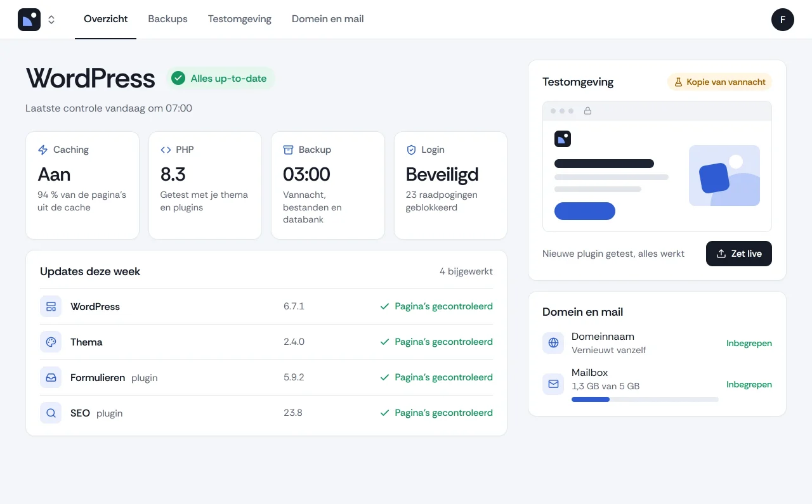Click 'Inbegrepen' next to Domeinnaam
The width and height of the screenshot is (812, 504).
tap(749, 343)
